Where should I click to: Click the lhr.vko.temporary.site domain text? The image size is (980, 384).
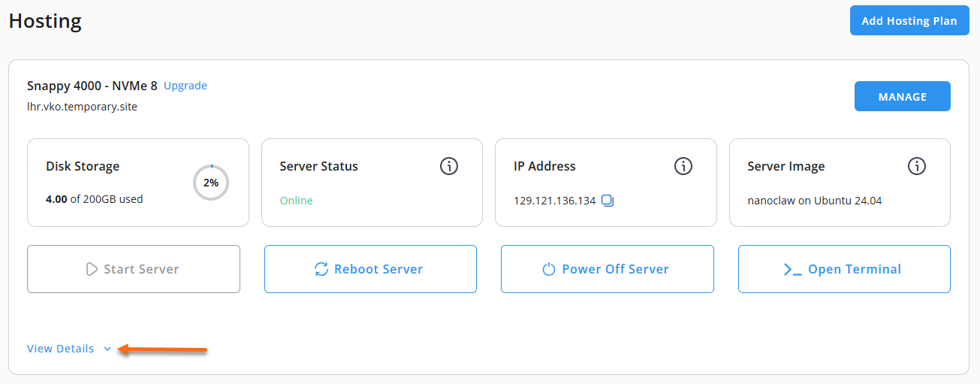click(x=82, y=107)
